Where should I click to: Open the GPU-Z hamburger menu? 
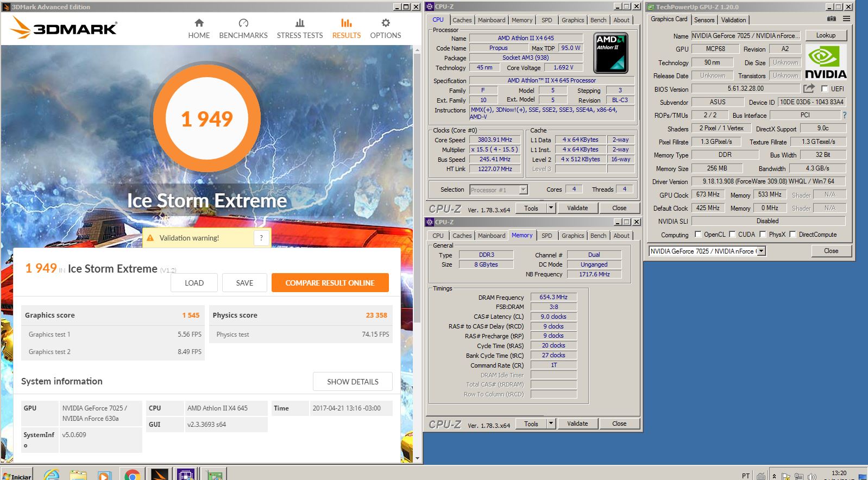click(x=846, y=19)
